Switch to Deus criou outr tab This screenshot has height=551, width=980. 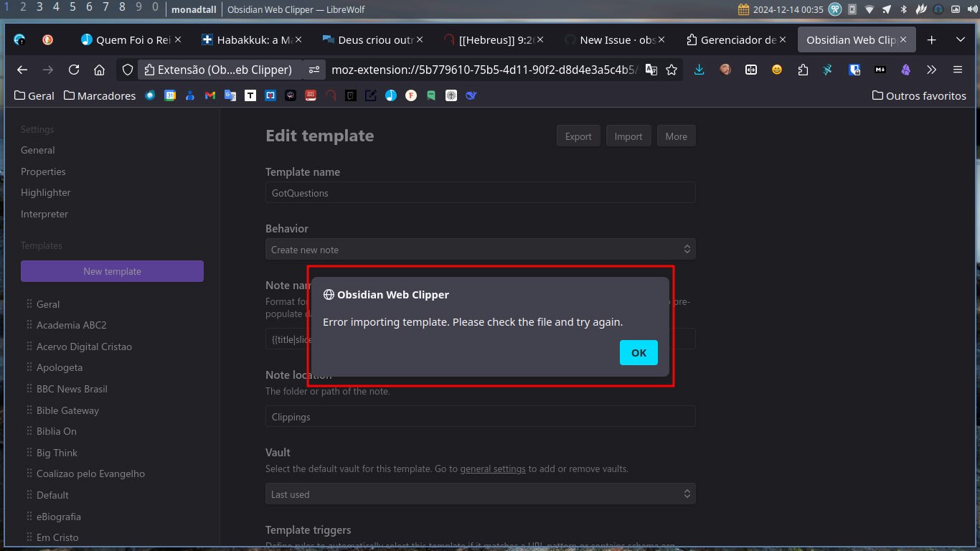372,40
